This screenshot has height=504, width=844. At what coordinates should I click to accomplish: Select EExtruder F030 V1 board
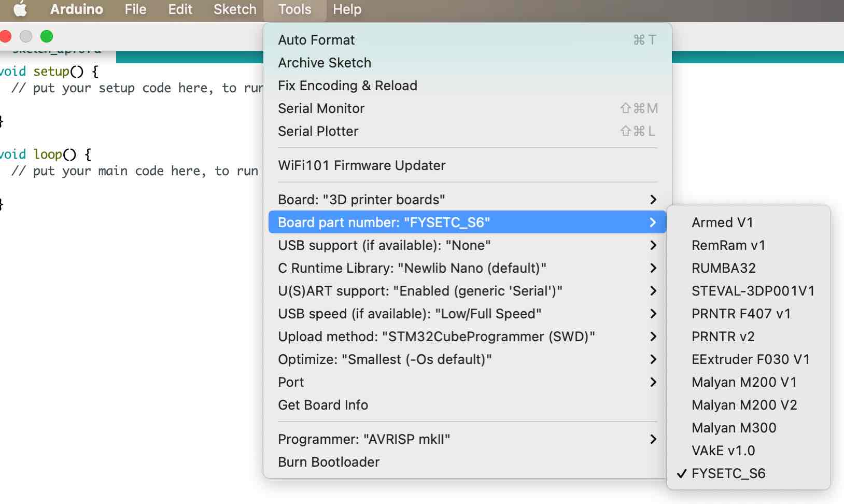point(749,359)
